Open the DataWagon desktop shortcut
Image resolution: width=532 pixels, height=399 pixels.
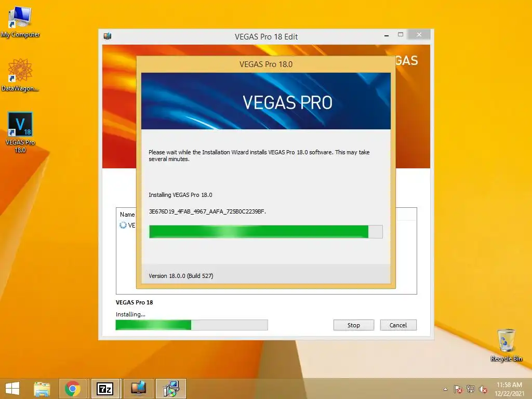tap(20, 75)
